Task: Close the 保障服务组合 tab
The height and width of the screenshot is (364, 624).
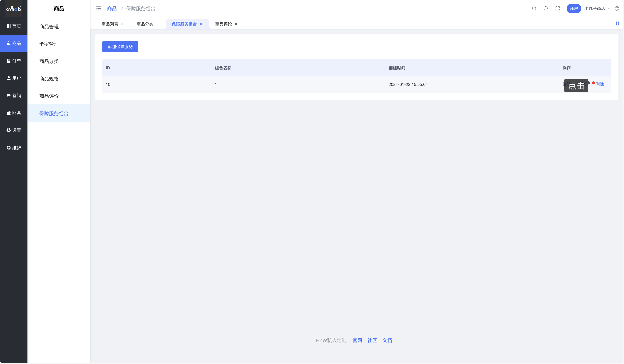Action: point(201,24)
